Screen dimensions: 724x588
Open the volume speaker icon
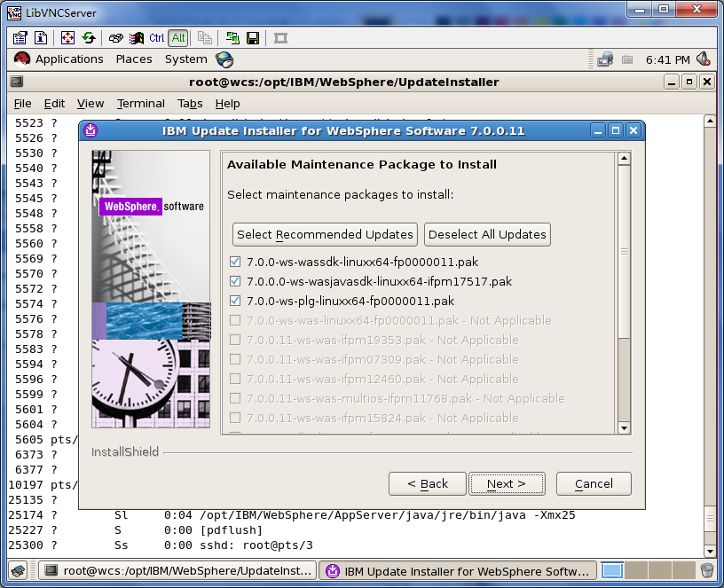704,59
